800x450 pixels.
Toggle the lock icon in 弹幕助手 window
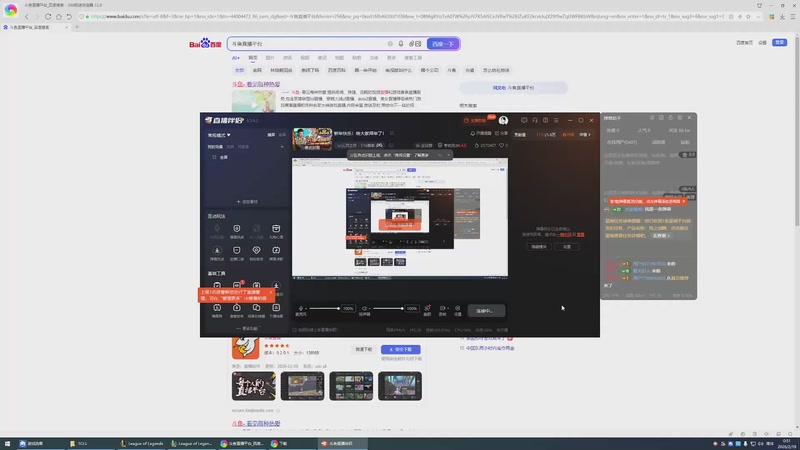click(x=670, y=118)
